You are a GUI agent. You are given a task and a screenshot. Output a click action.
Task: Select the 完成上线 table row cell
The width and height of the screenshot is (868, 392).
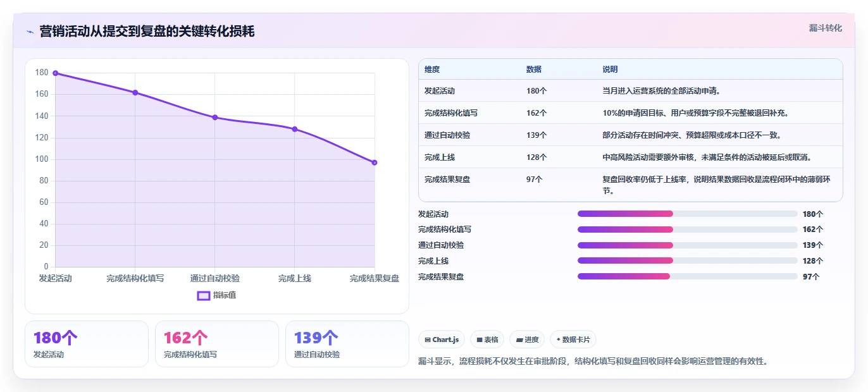440,157
